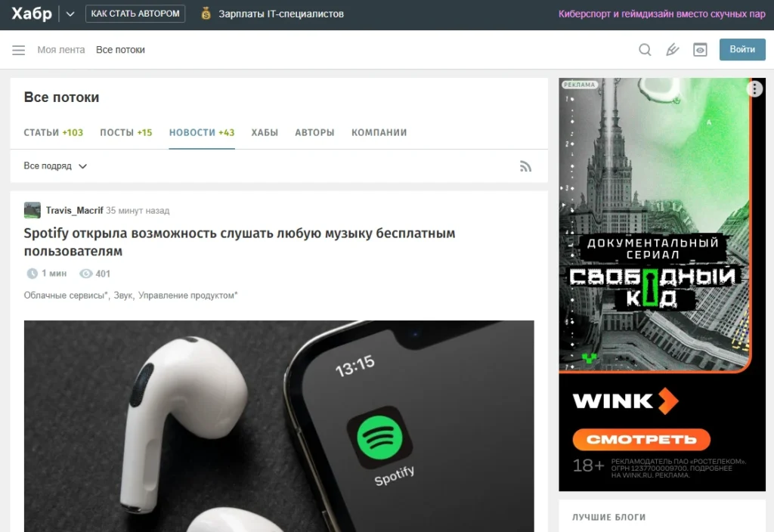Click Travis_Macrif's avatar image
The width and height of the screenshot is (774, 532).
[x=33, y=211]
